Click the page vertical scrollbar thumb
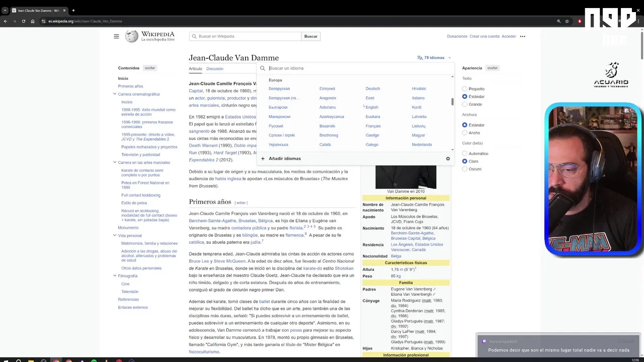This screenshot has width=644, height=362. pyautogui.click(x=642, y=45)
